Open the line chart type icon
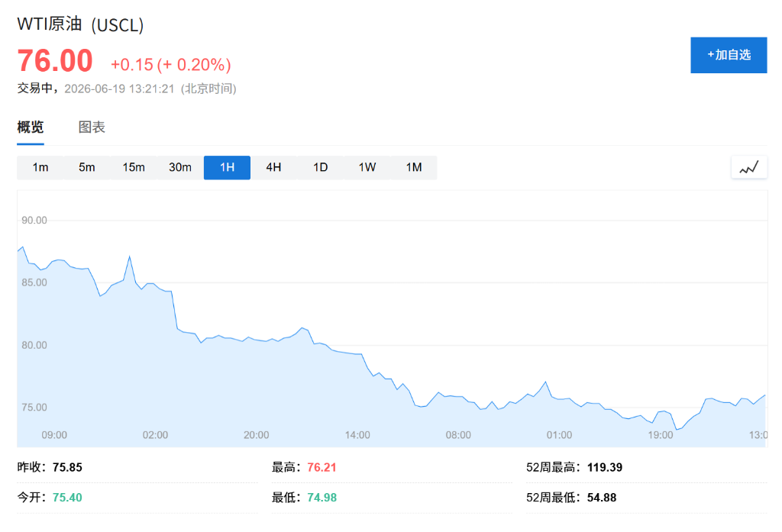The image size is (782, 532). tap(749, 167)
